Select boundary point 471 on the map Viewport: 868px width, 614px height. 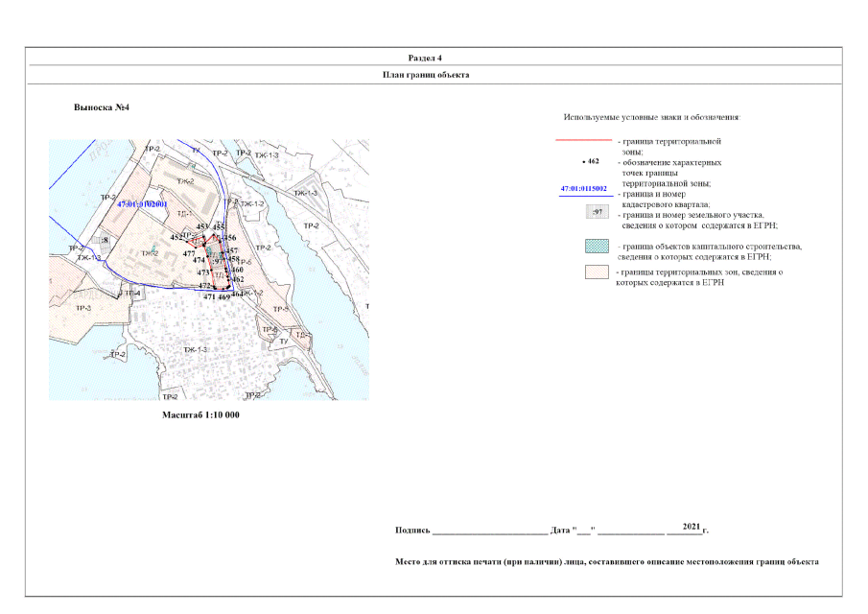point(209,297)
